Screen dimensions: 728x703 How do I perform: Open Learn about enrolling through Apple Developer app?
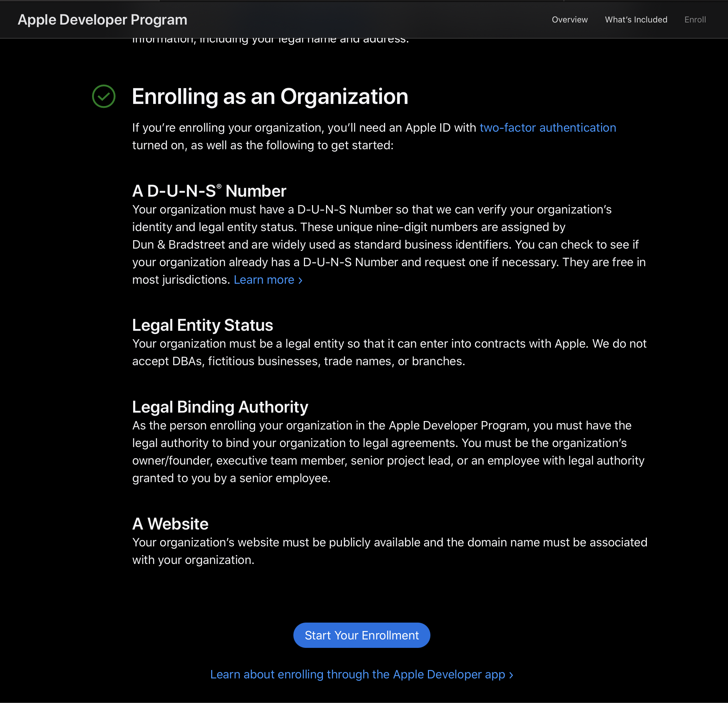pos(362,675)
